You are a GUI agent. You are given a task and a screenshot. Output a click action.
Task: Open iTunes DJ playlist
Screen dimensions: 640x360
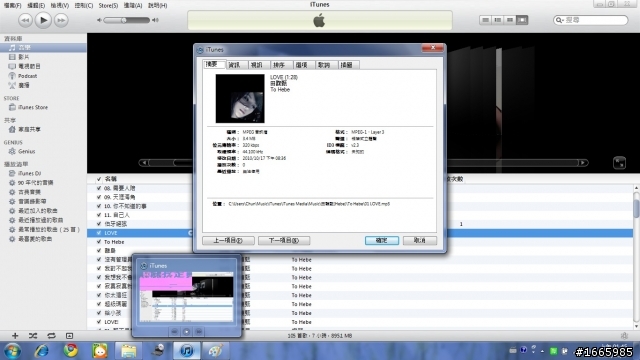(x=29, y=173)
